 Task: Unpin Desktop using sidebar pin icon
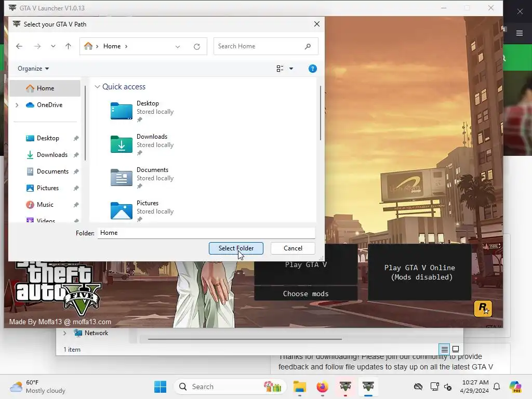(x=76, y=138)
